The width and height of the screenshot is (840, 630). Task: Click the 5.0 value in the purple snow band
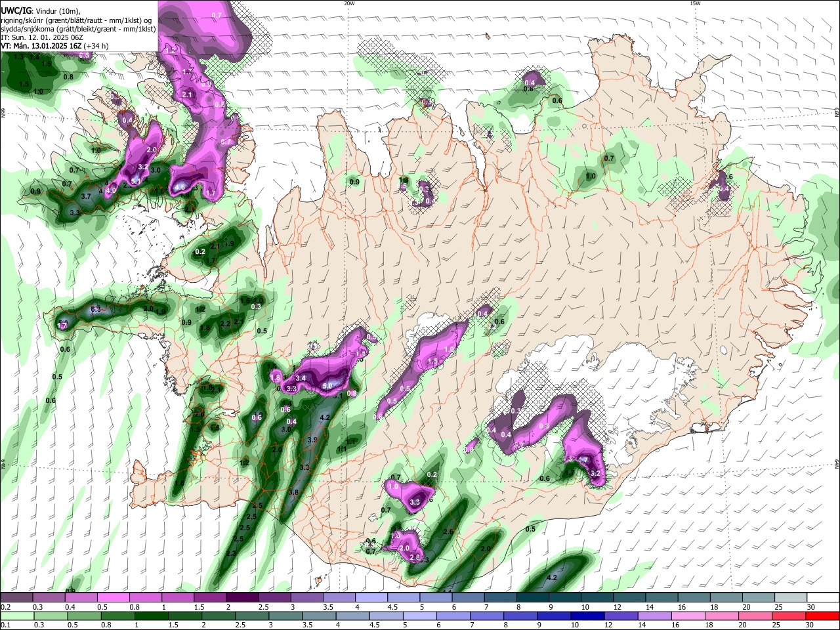[x=327, y=385]
